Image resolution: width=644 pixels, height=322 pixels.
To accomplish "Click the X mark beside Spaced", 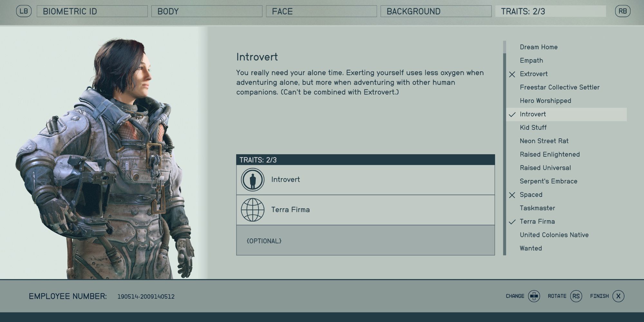I will click(x=512, y=195).
